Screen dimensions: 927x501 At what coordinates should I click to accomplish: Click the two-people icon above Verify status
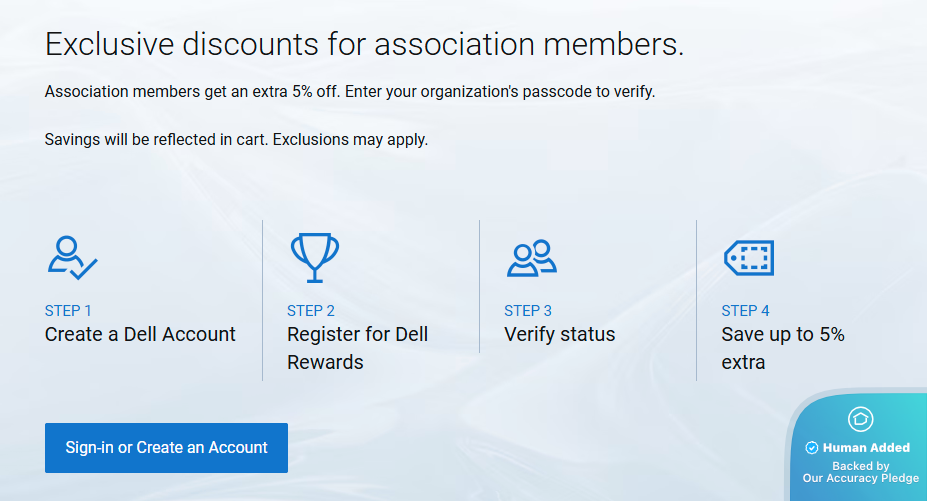coord(531,257)
